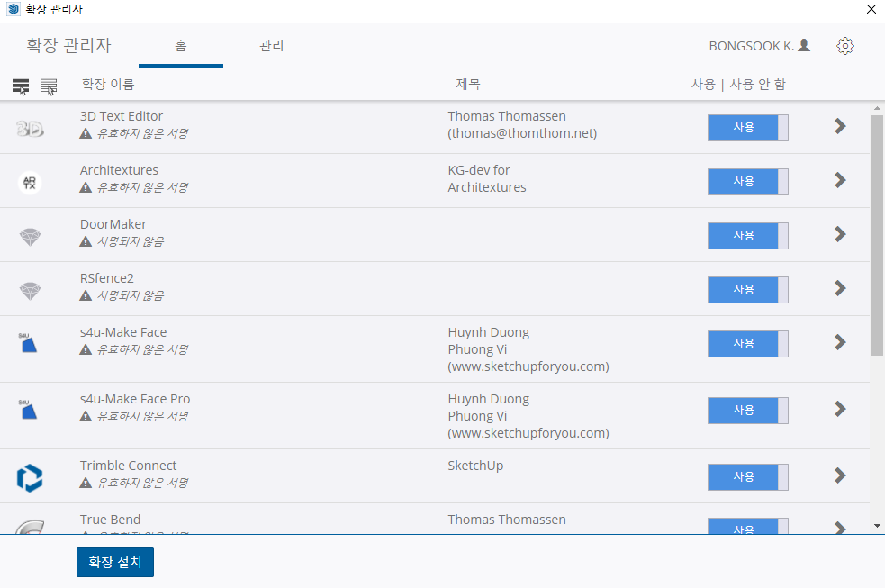The width and height of the screenshot is (885, 588).
Task: Select the 3D Text Editor name text
Action: (x=122, y=116)
